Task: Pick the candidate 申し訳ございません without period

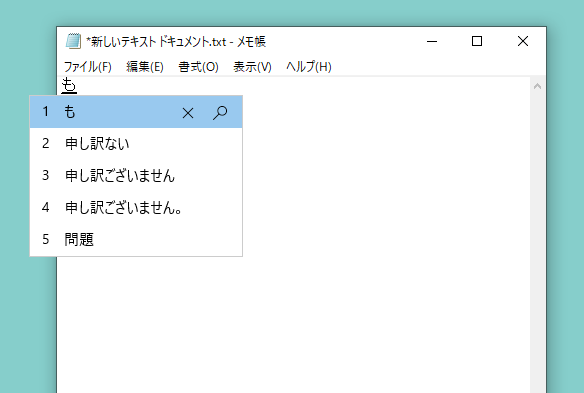Action: tap(136, 175)
